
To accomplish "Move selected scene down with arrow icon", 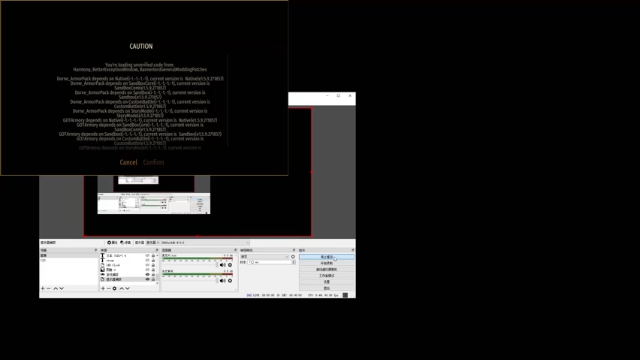I will click(62, 289).
